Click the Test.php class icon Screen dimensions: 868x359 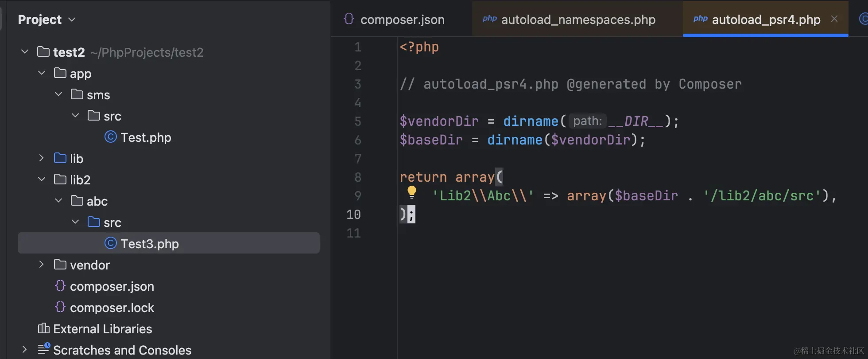click(111, 137)
